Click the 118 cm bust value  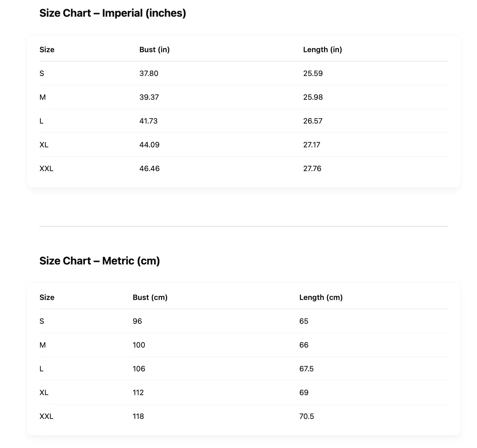pos(138,416)
